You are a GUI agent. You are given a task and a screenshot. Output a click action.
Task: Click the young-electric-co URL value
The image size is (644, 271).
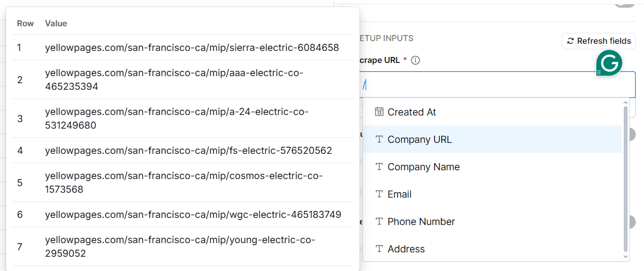[x=180, y=246]
